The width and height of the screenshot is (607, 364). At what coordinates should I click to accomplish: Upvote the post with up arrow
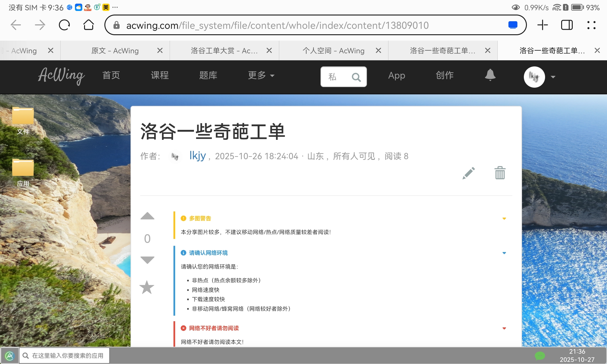[148, 216]
